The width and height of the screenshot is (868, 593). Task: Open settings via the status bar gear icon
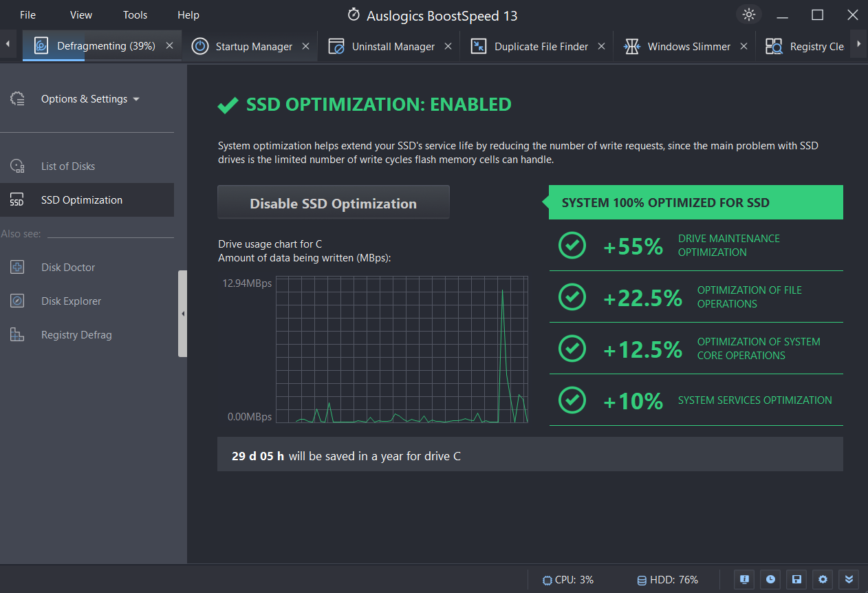tap(823, 579)
